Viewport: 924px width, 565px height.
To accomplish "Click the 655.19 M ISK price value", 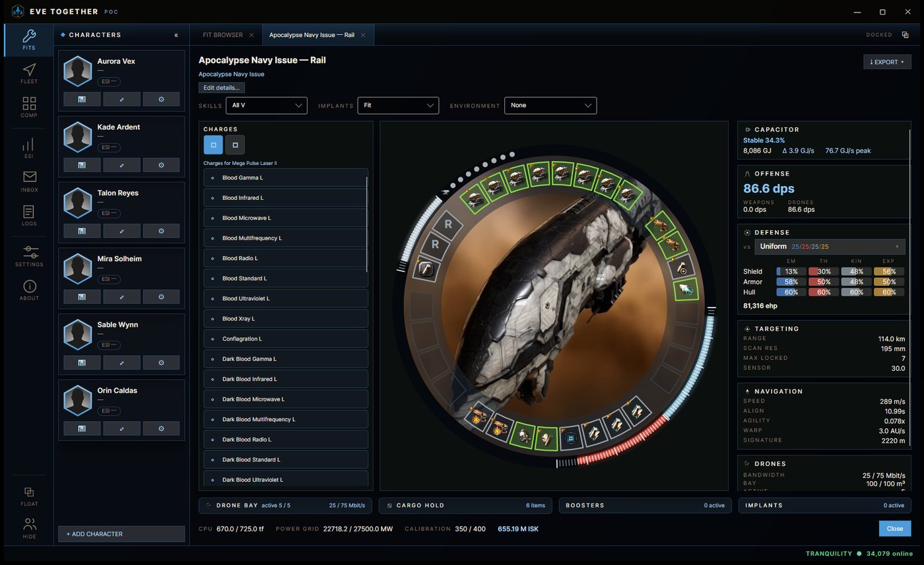I will 518,529.
